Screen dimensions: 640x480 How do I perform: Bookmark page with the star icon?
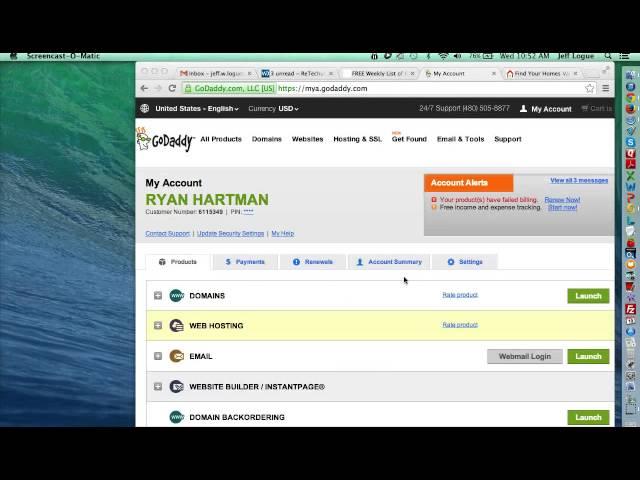pos(589,88)
